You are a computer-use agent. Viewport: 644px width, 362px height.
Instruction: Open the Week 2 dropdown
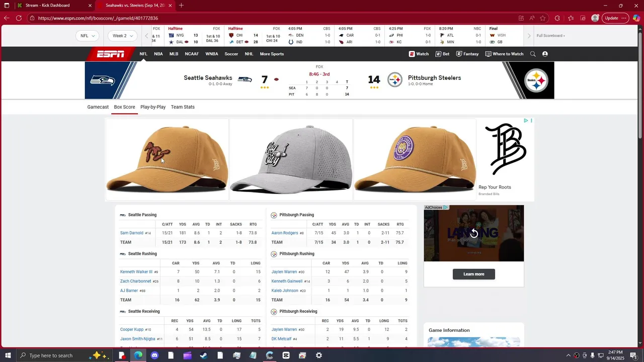pyautogui.click(x=123, y=36)
